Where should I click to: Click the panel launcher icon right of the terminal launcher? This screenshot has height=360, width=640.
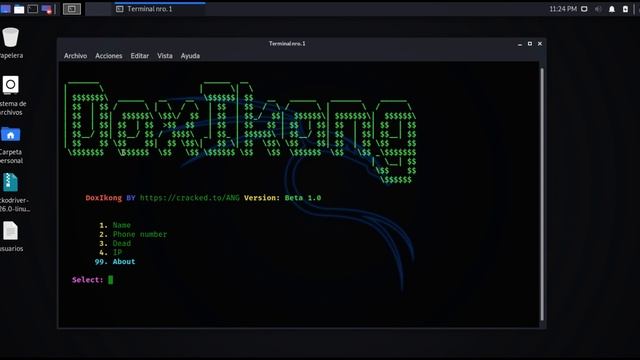tap(47, 9)
